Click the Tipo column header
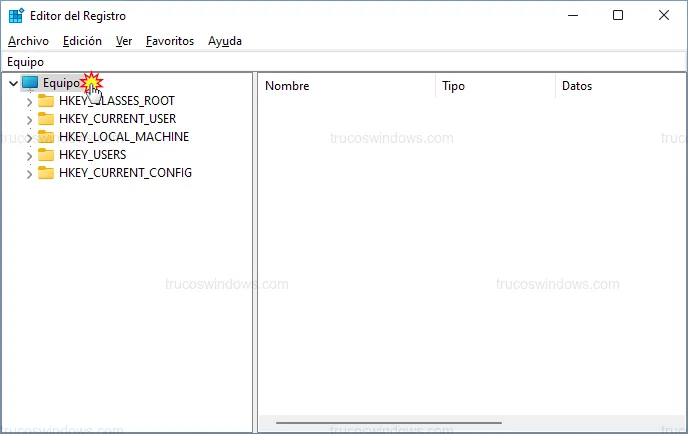The image size is (688, 434). [x=494, y=86]
